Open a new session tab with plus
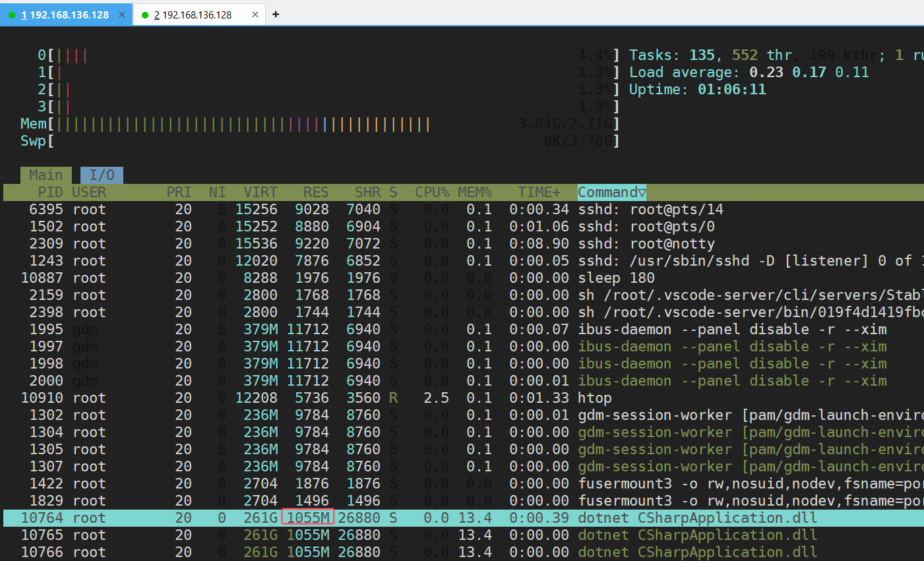The height and width of the screenshot is (561, 924). coord(276,15)
